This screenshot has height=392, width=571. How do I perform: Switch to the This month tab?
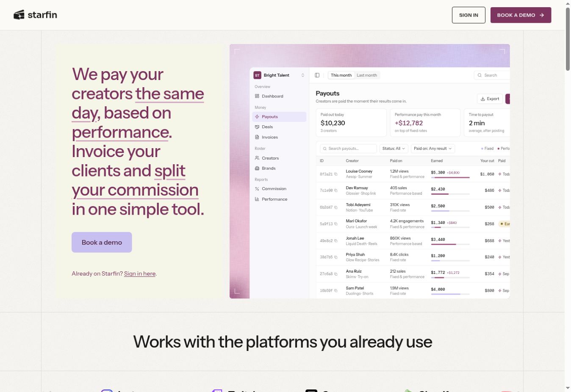[x=341, y=75]
